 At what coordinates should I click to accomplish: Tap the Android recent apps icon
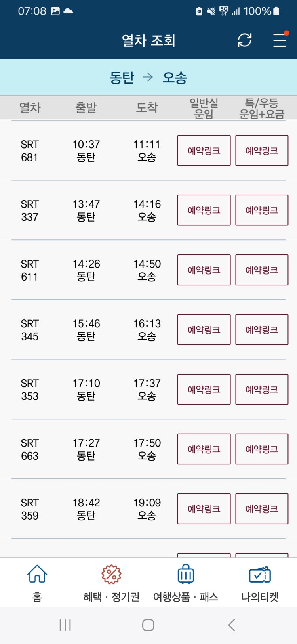pos(65,625)
